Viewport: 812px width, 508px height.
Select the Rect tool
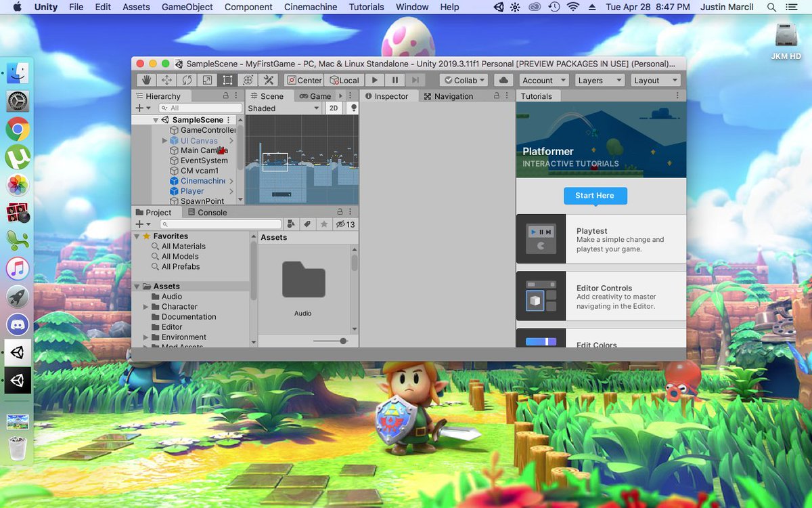coord(227,80)
